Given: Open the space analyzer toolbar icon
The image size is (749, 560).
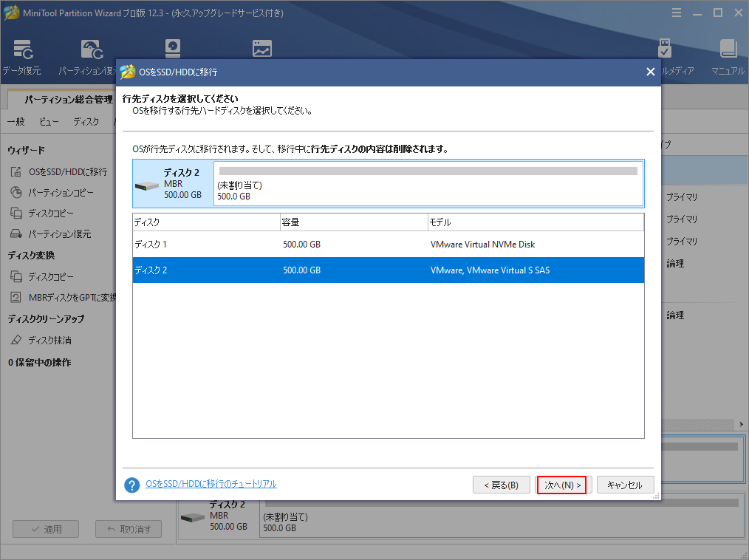Looking at the screenshot, I should 262,49.
